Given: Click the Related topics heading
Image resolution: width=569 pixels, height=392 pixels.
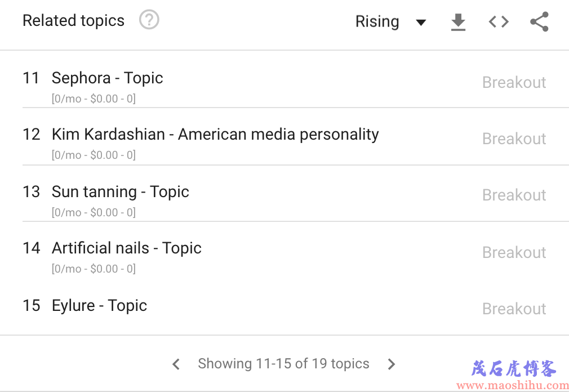Looking at the screenshot, I should 74,21.
